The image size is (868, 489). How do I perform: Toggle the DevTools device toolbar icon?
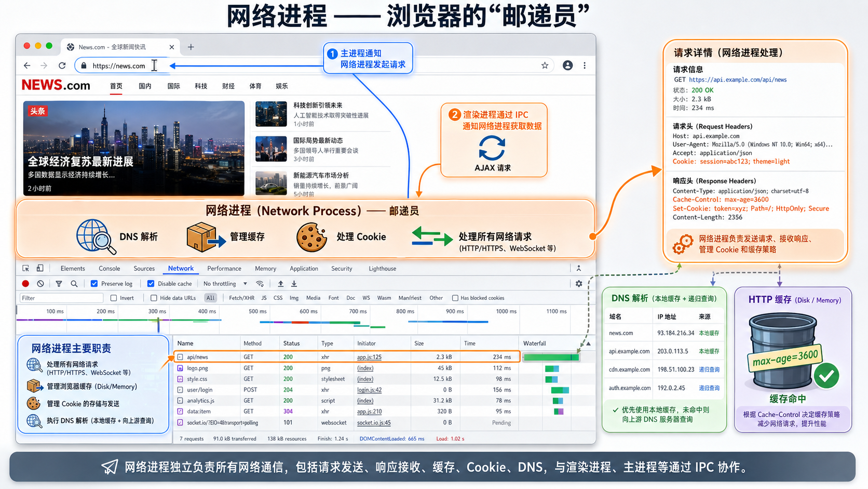pos(40,268)
